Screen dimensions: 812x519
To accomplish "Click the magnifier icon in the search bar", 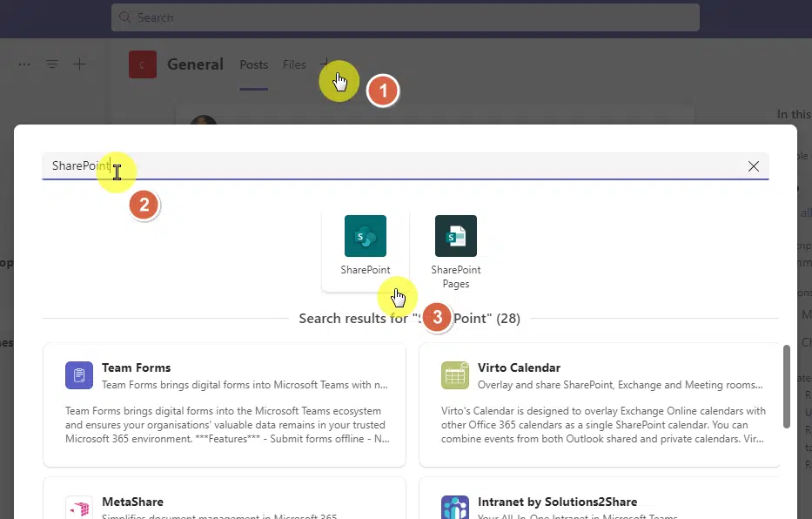I will [x=124, y=17].
